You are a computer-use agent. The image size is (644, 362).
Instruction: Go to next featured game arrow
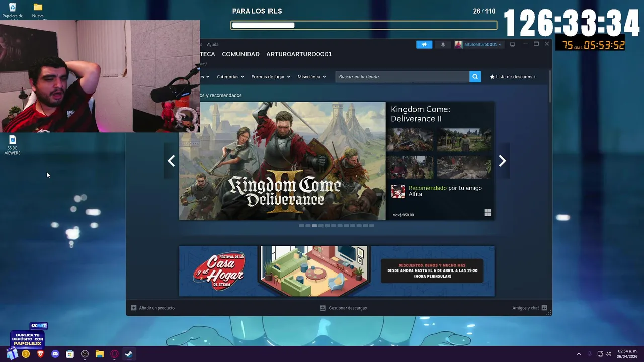(502, 161)
